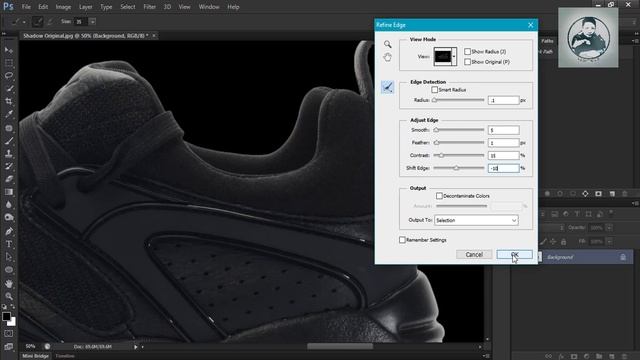
Task: Click Zoom tool in Refine Edge dialog
Action: point(387,44)
